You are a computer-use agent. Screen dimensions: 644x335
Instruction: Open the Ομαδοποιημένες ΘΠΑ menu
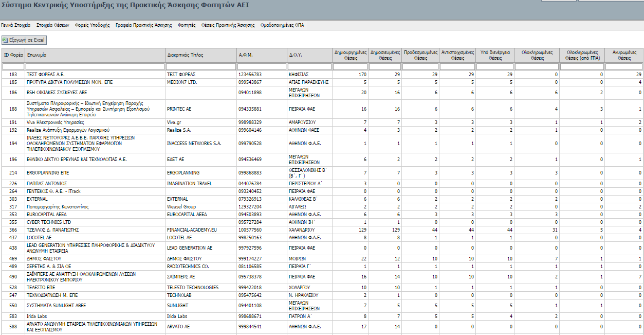tap(282, 25)
